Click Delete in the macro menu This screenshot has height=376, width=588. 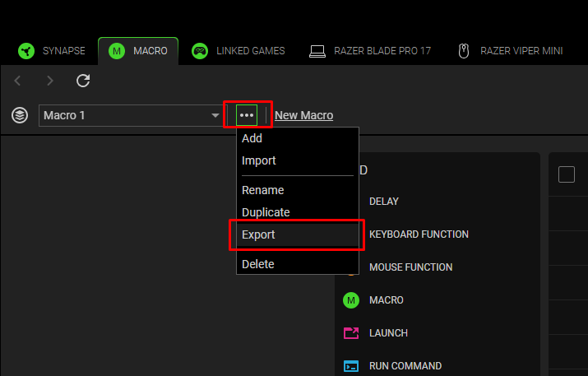click(x=257, y=264)
